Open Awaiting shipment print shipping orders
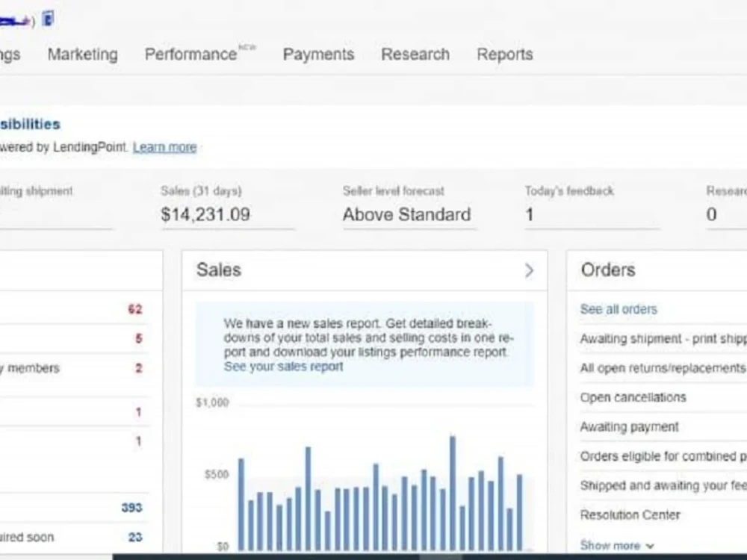Image resolution: width=747 pixels, height=560 pixels. (x=663, y=338)
